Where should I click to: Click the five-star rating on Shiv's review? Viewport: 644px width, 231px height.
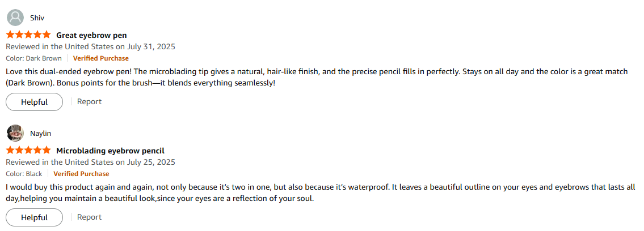(28, 35)
